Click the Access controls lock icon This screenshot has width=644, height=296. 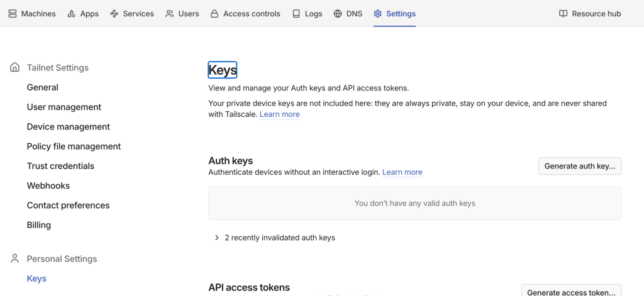(214, 13)
